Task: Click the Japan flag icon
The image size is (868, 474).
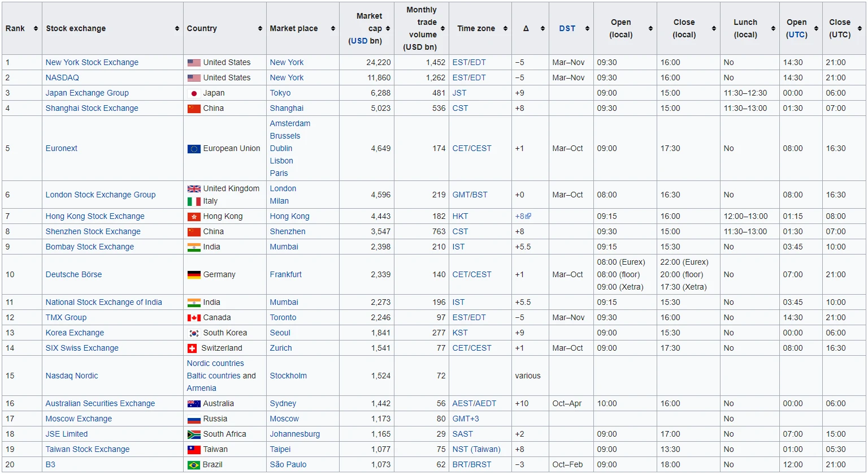Action: pyautogui.click(x=194, y=93)
